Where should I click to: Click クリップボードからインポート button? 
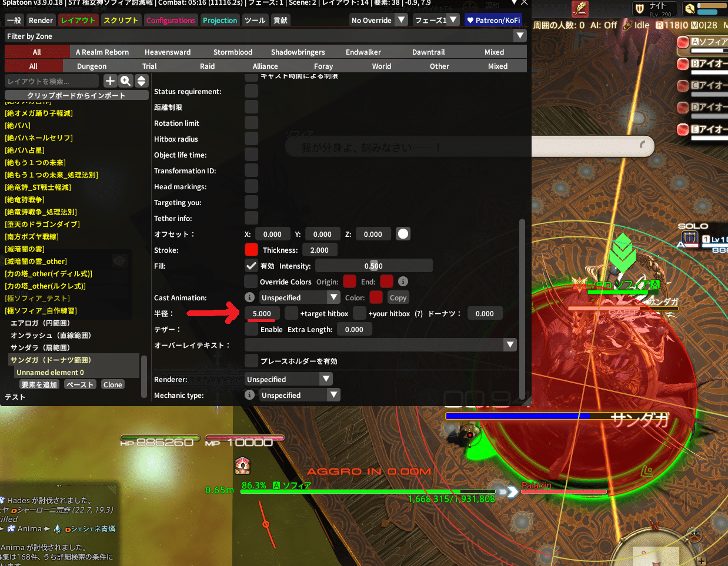point(76,95)
